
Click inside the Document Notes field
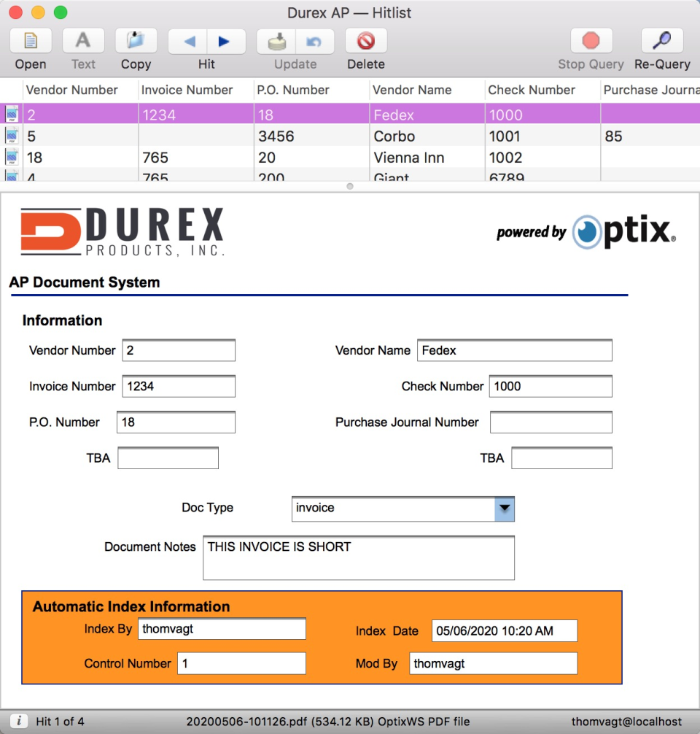357,556
